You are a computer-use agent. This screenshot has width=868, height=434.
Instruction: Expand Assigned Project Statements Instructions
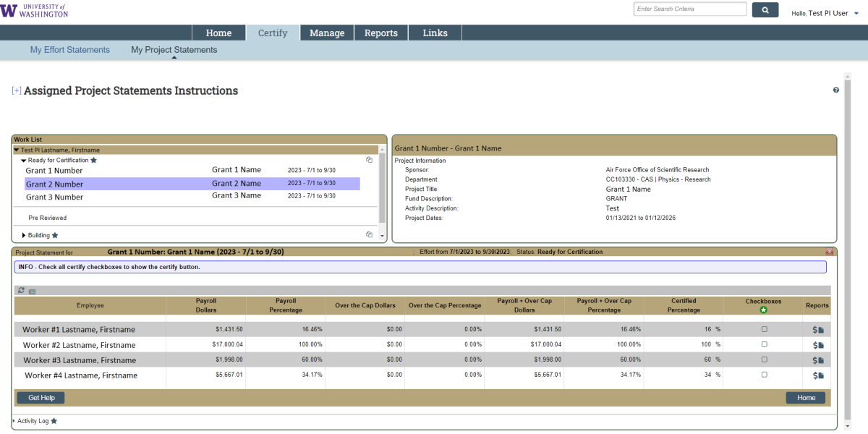click(x=16, y=91)
